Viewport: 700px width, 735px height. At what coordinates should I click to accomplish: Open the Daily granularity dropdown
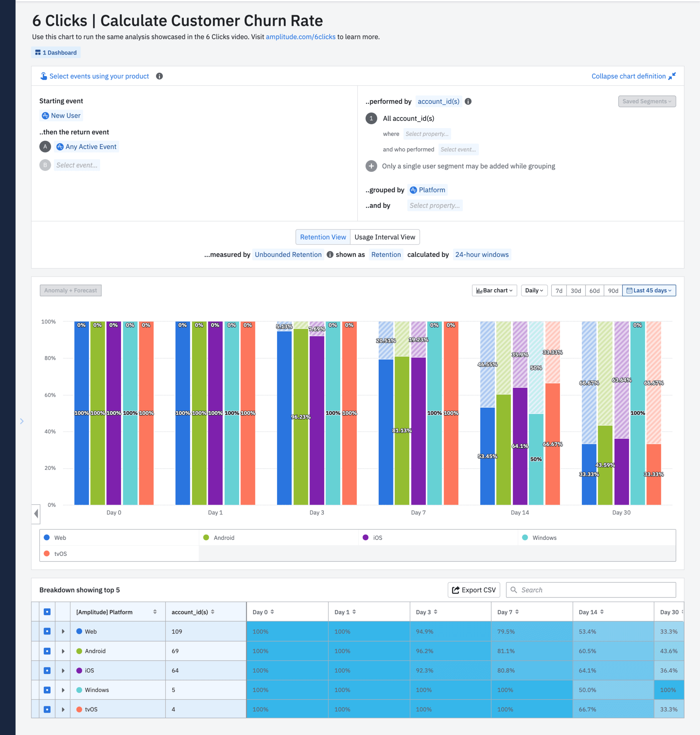pos(534,290)
